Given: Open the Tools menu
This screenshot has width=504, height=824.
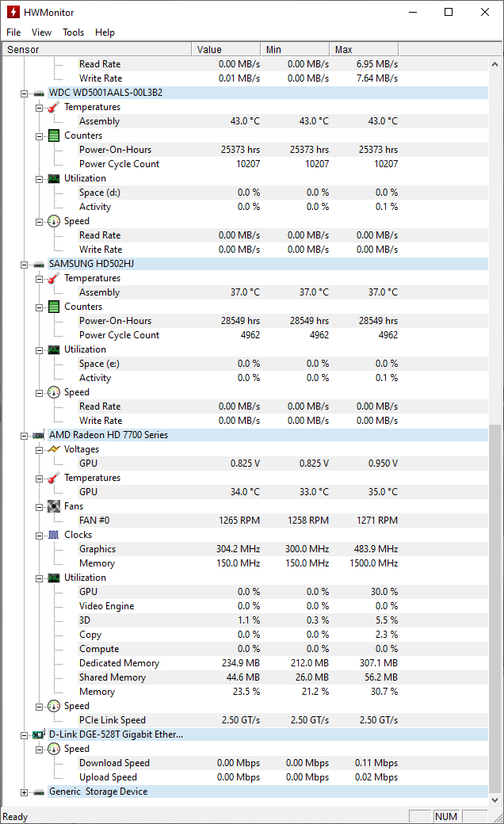Looking at the screenshot, I should [73, 32].
